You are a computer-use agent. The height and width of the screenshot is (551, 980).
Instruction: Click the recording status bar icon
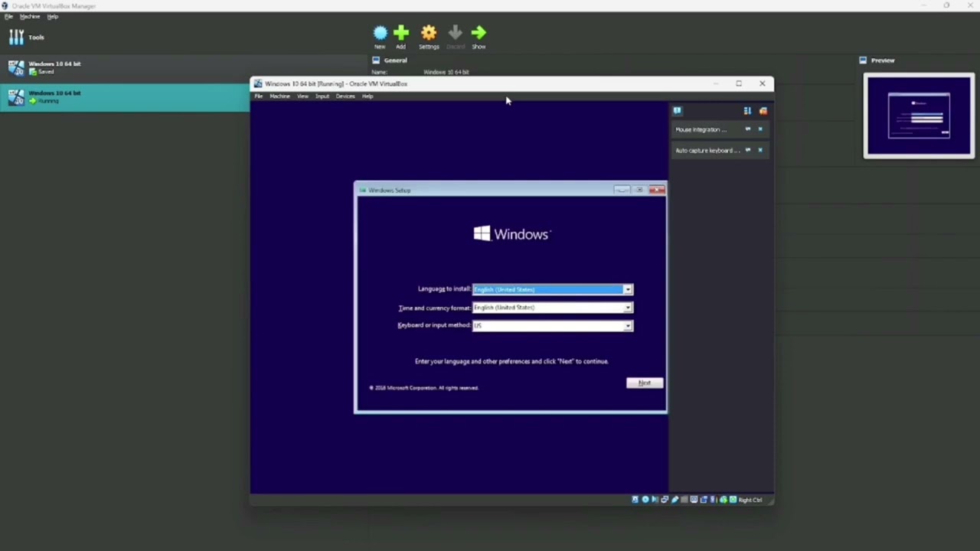pyautogui.click(x=704, y=500)
